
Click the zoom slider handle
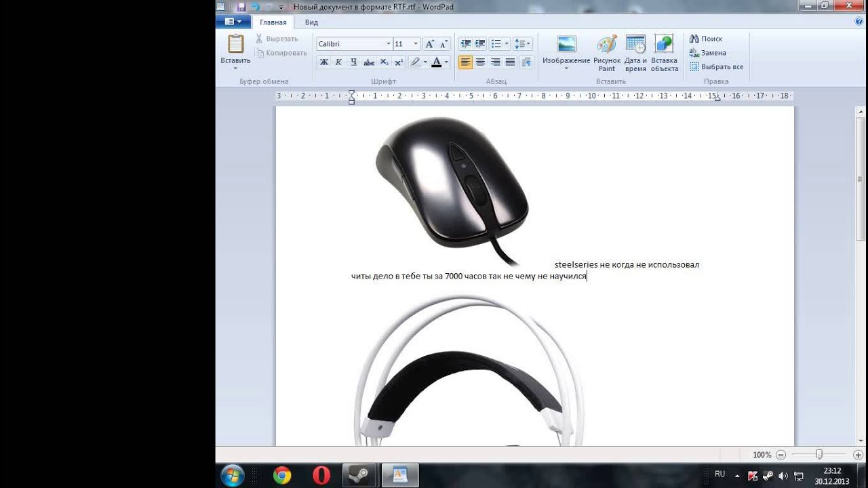click(819, 455)
